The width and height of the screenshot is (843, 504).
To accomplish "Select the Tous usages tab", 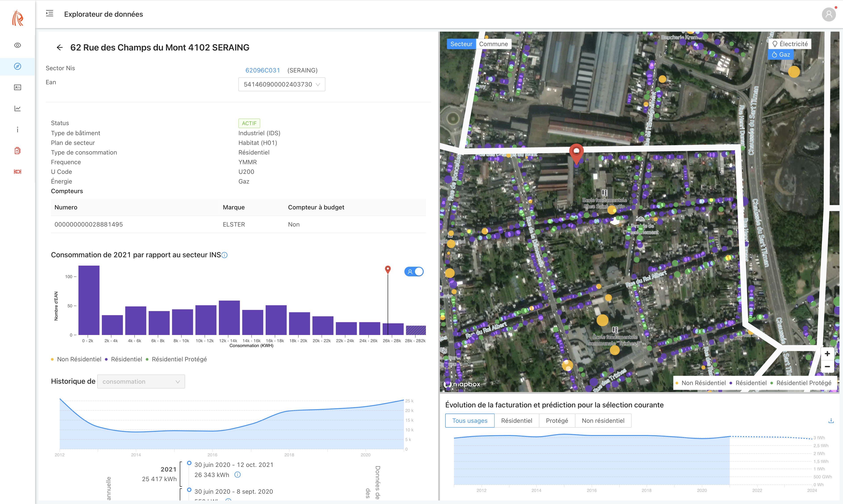I will 470,420.
